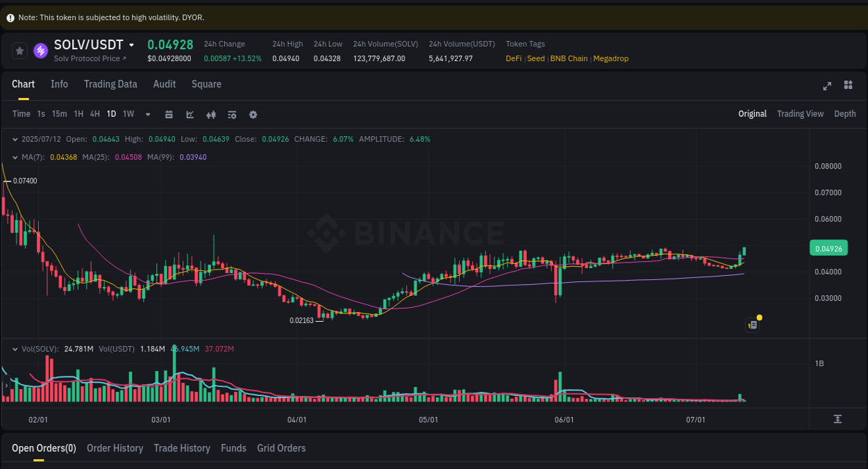868x469 pixels.
Task: Click the DeFi token tag
Action: click(513, 58)
